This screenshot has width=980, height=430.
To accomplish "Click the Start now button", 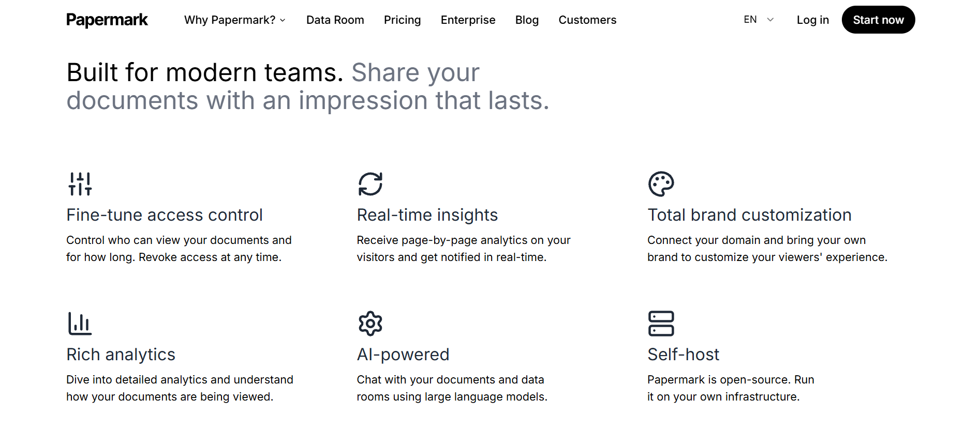I will click(878, 20).
